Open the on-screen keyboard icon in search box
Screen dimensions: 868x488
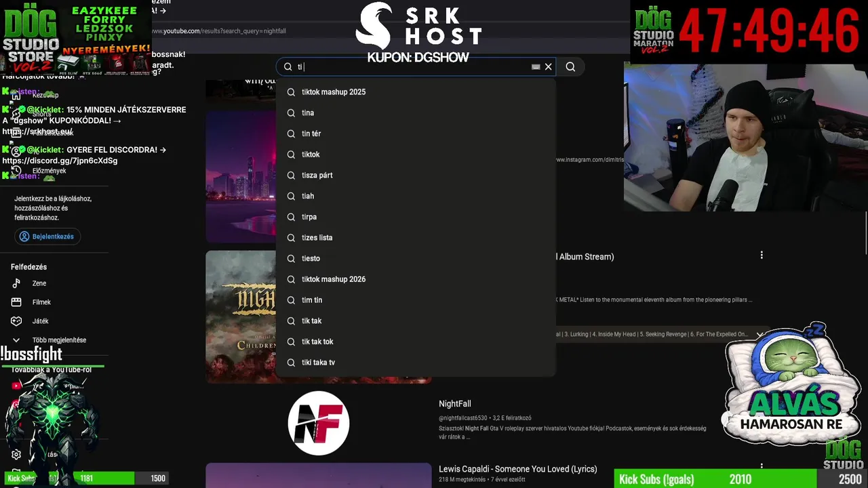click(x=536, y=66)
